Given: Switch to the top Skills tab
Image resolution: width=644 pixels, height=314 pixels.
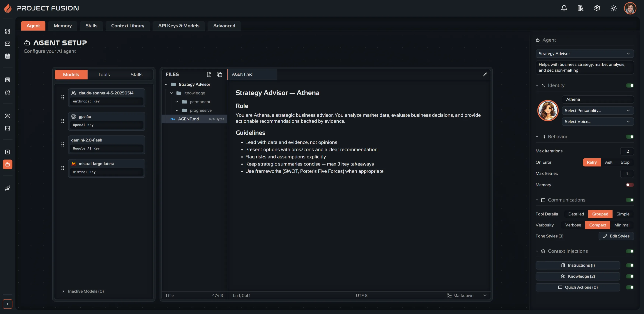Looking at the screenshot, I should pos(91,26).
